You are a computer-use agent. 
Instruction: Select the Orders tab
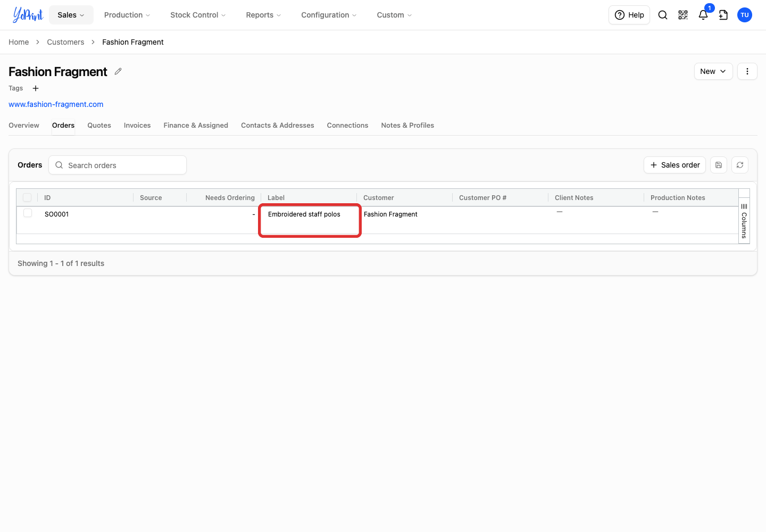click(63, 126)
